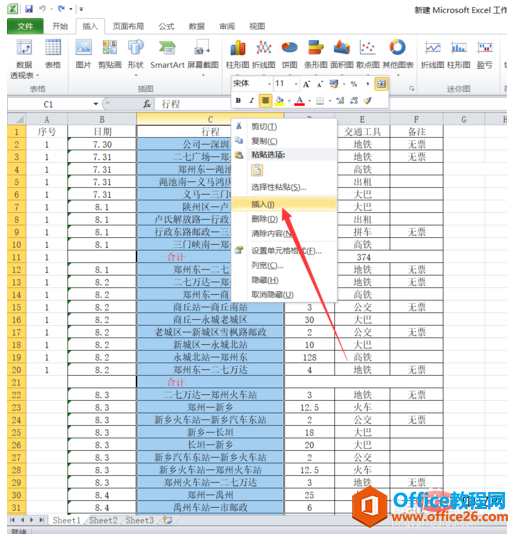Insert a line chart in the charts group
Screen dimensions: 515x534
coord(264,54)
